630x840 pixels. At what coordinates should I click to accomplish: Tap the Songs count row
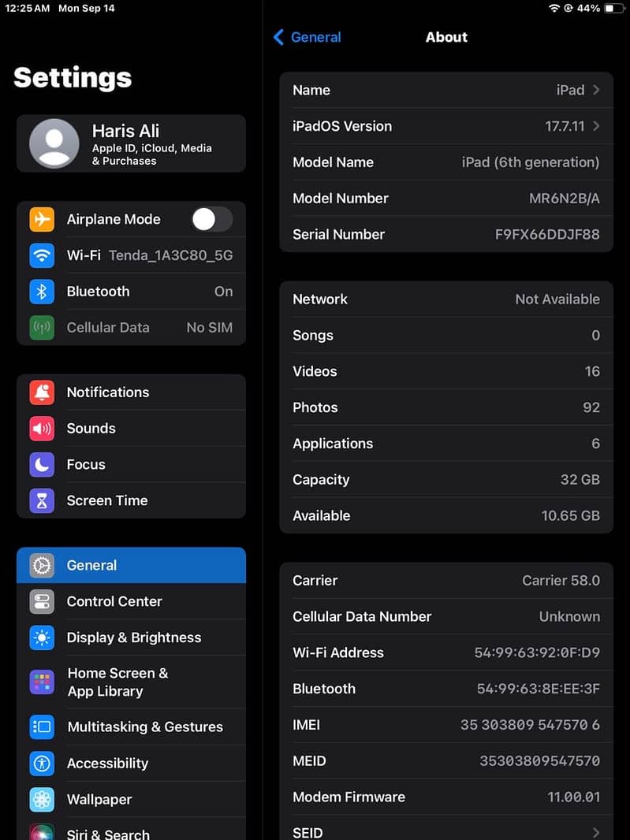[446, 336]
